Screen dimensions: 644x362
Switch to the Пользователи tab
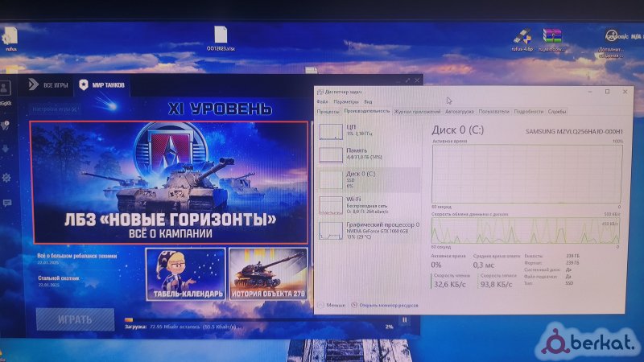click(x=493, y=111)
